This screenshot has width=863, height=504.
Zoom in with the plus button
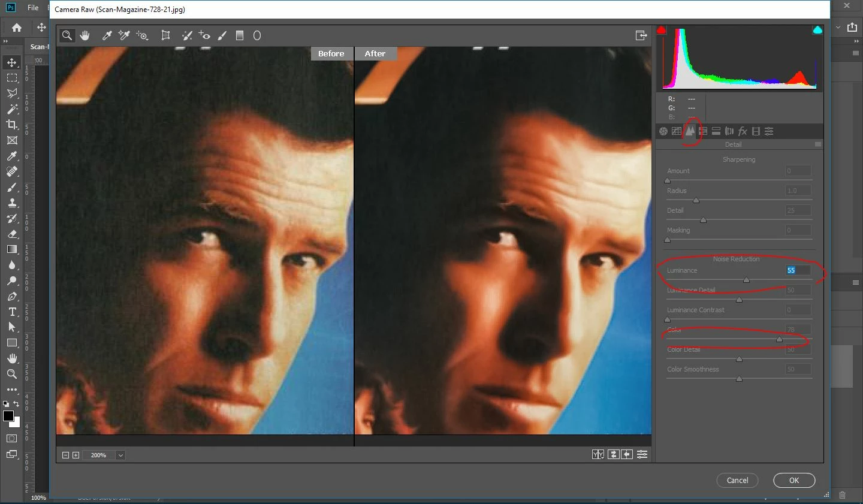pyautogui.click(x=76, y=455)
